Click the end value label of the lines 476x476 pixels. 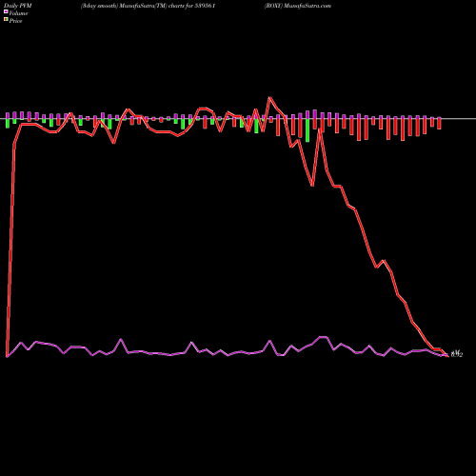coord(456,353)
